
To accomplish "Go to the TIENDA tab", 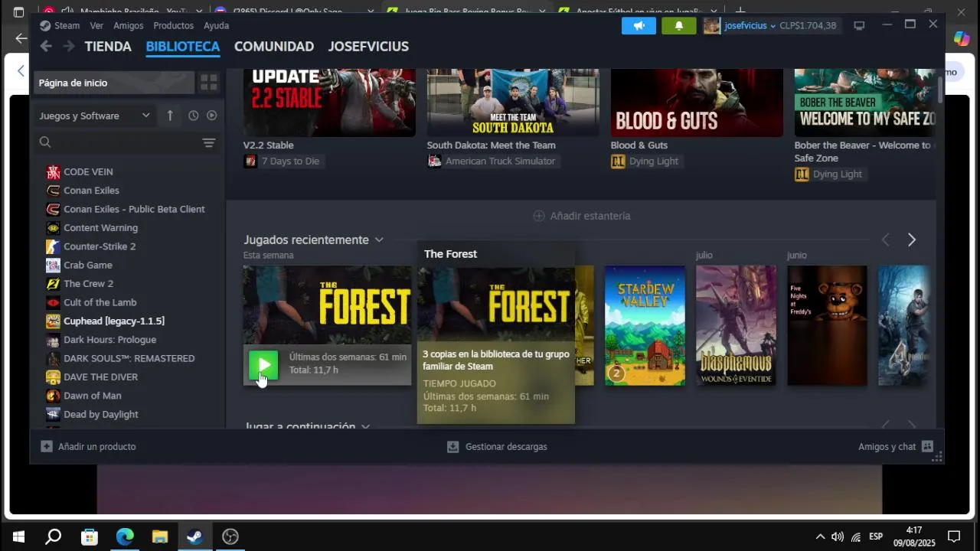I will click(x=108, y=47).
